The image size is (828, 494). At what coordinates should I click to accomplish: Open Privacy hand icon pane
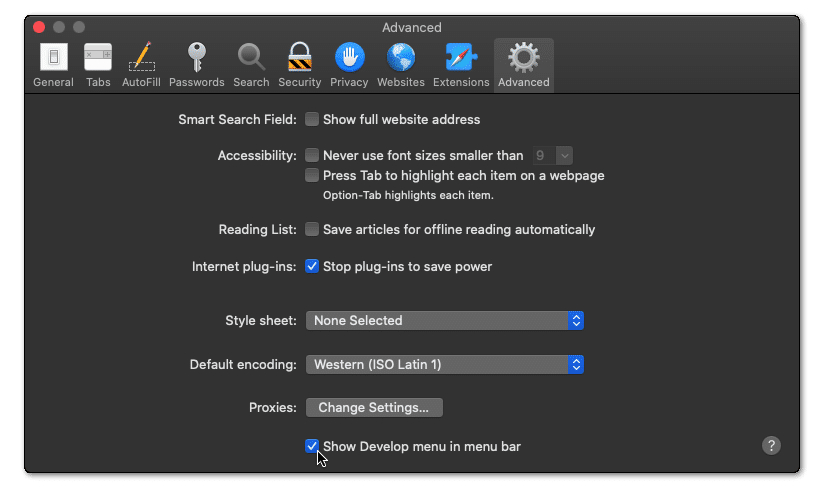click(349, 64)
